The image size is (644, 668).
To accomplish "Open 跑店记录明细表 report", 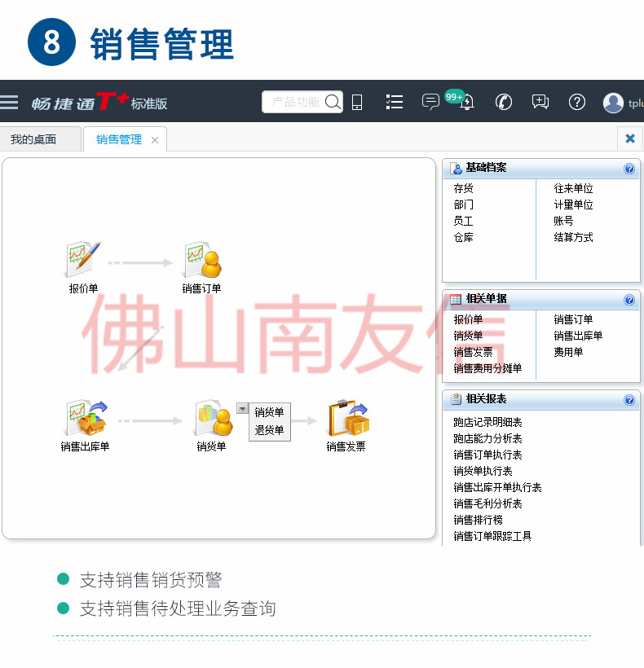I will click(x=487, y=422).
